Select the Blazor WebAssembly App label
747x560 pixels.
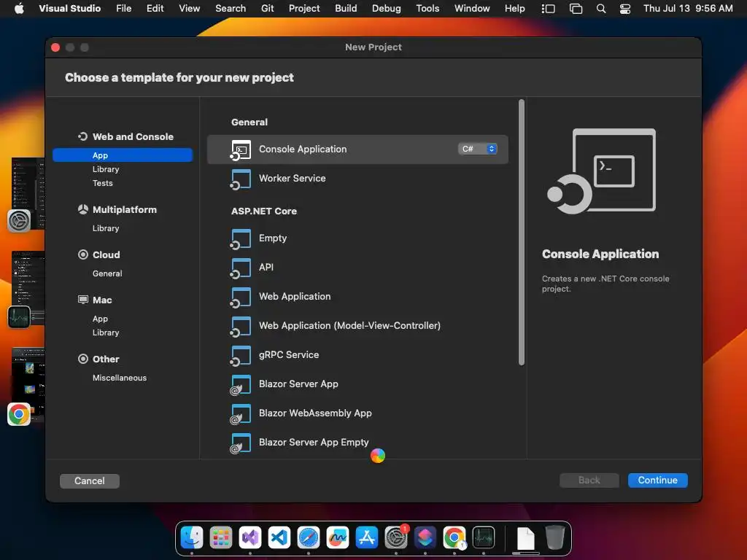[x=315, y=413]
